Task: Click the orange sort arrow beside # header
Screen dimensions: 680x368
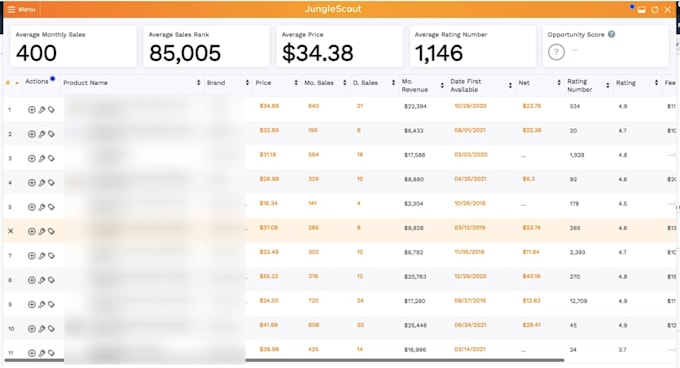Action: 17,83
